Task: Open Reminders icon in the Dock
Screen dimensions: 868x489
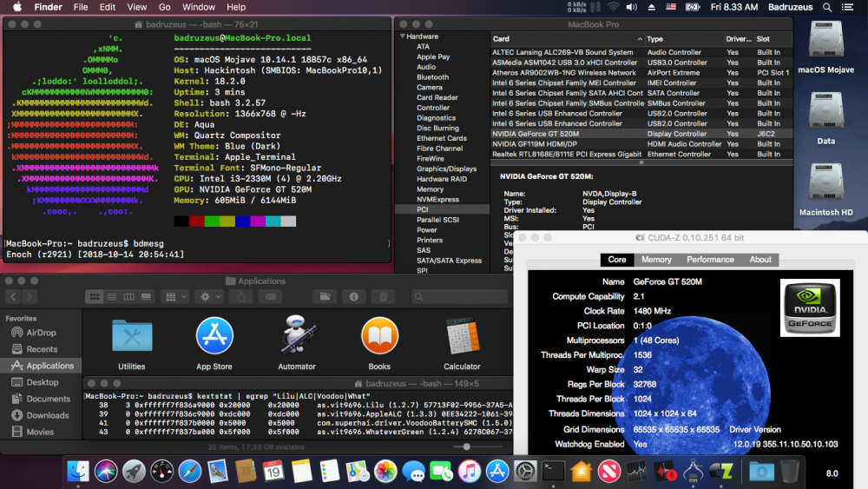Action: coord(329,472)
